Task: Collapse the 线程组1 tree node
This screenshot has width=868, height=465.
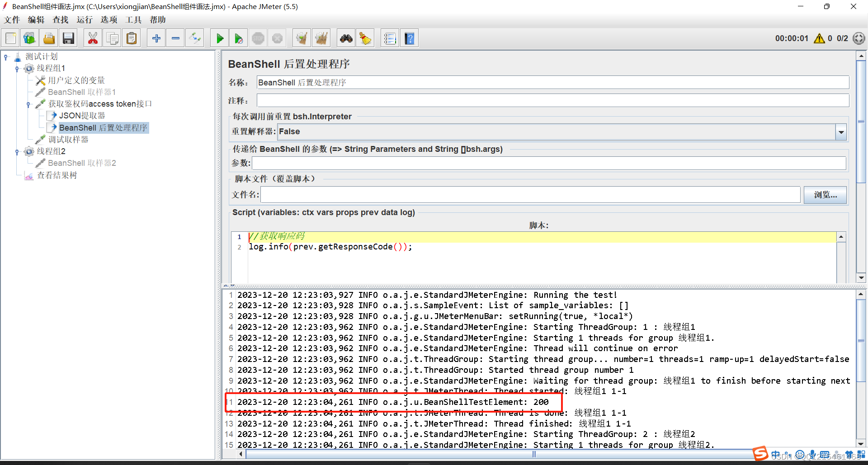Action: tap(17, 69)
